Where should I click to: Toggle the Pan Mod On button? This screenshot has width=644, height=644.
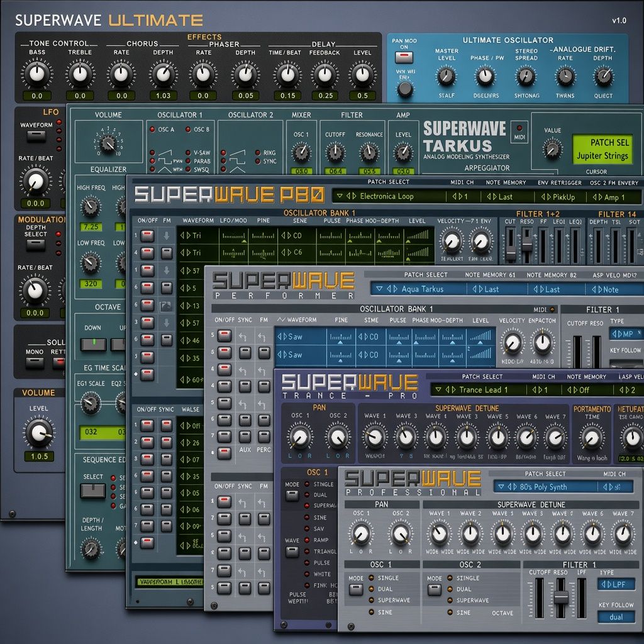point(404,57)
